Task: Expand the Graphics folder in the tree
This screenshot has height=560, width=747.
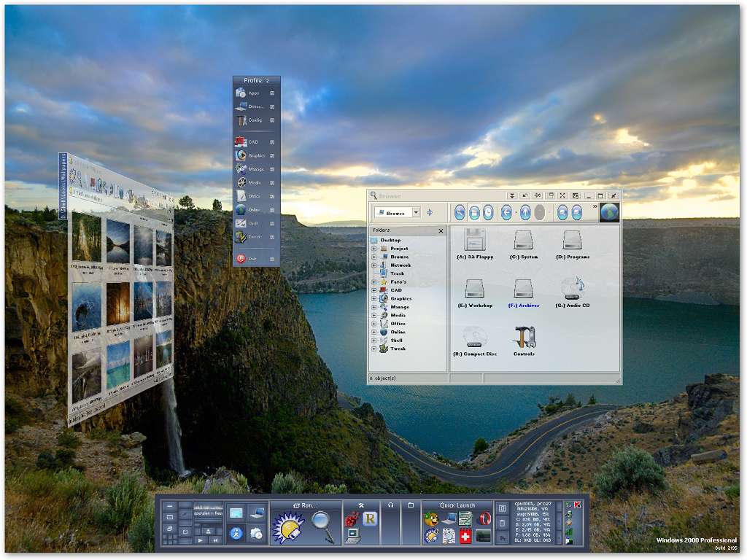Action: pyautogui.click(x=374, y=298)
